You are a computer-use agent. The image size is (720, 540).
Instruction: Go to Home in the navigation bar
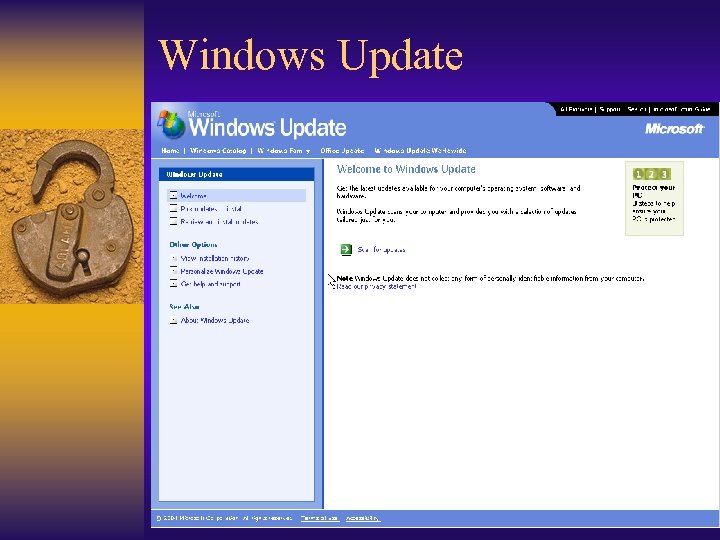point(170,151)
